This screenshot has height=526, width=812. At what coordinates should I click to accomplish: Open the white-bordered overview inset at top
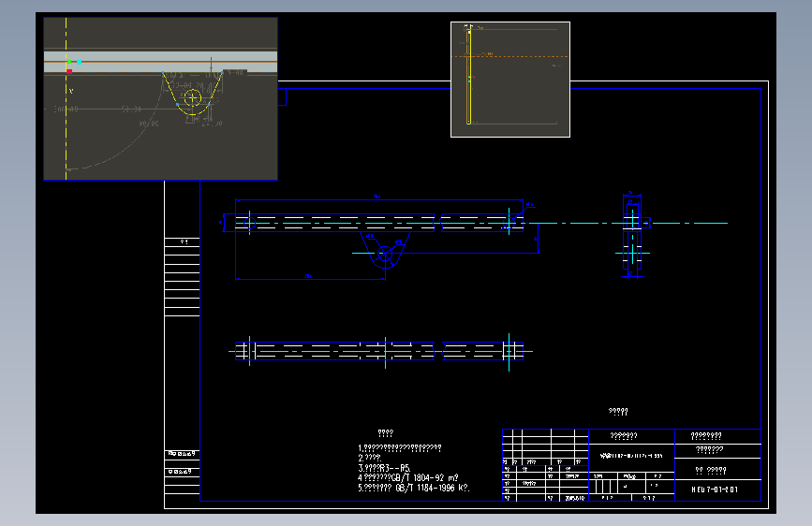pos(510,80)
